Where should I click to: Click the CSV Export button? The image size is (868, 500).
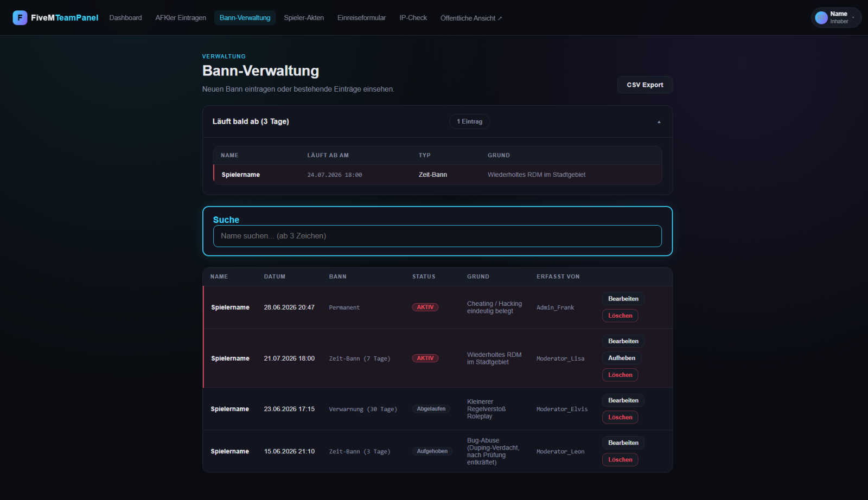point(645,85)
